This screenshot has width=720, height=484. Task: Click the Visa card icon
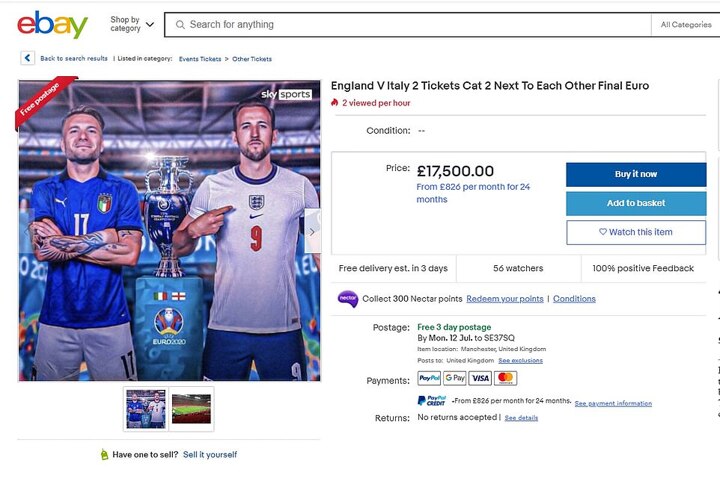click(x=480, y=378)
